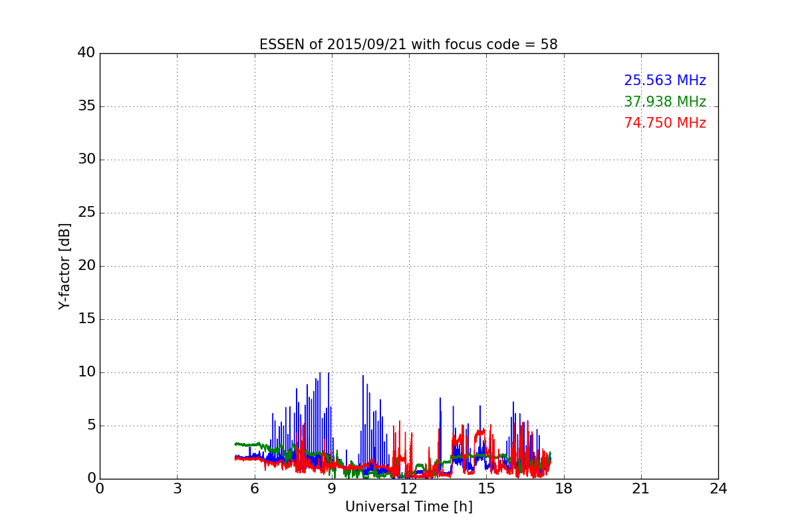This screenshot has width=798, height=532.
Task: Click the x-axis tick label 24
Action: pyautogui.click(x=718, y=489)
